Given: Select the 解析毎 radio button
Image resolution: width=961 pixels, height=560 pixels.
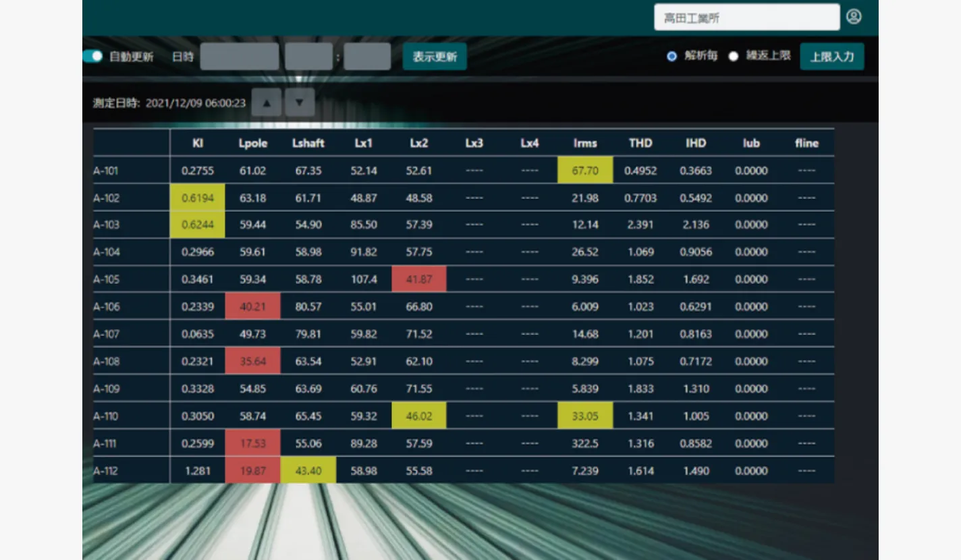Looking at the screenshot, I should click(671, 57).
